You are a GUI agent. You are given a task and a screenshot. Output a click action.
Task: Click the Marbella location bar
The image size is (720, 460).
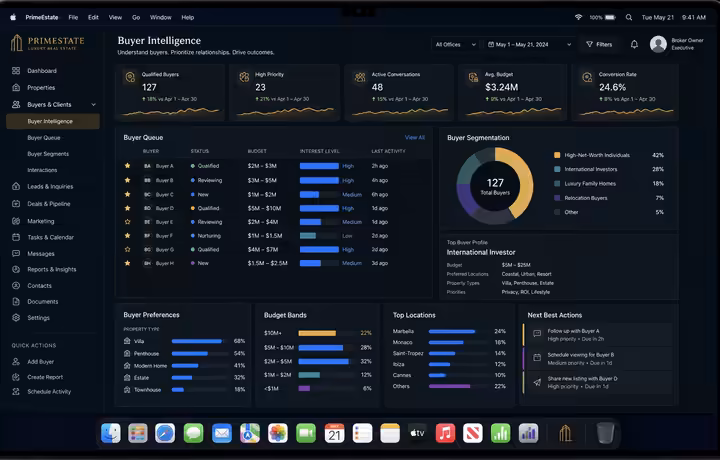(452, 331)
